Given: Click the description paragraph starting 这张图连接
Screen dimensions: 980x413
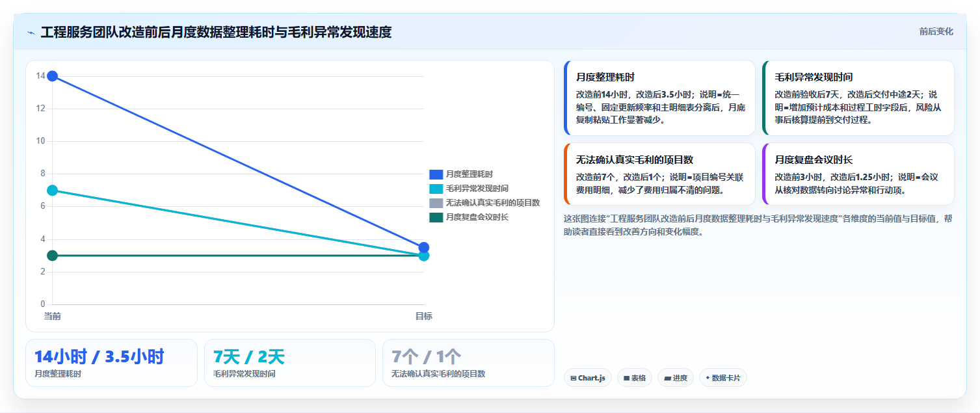Looking at the screenshot, I should click(x=758, y=225).
